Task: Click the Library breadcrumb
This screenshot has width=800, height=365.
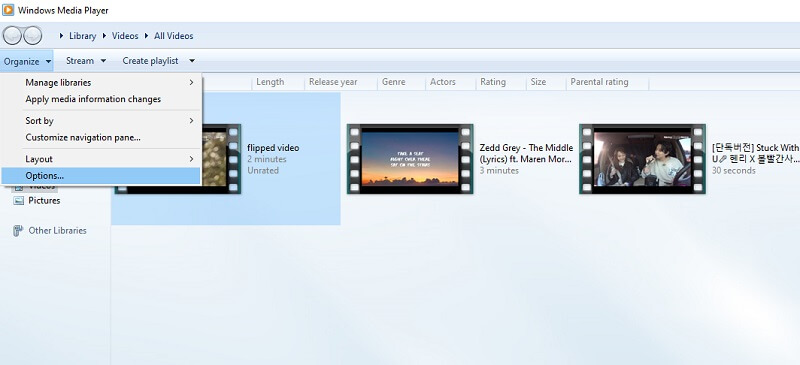Action: pyautogui.click(x=82, y=36)
